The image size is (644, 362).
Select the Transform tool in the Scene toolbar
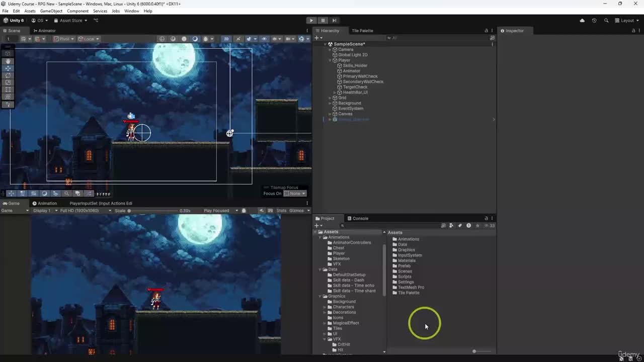tap(8, 96)
